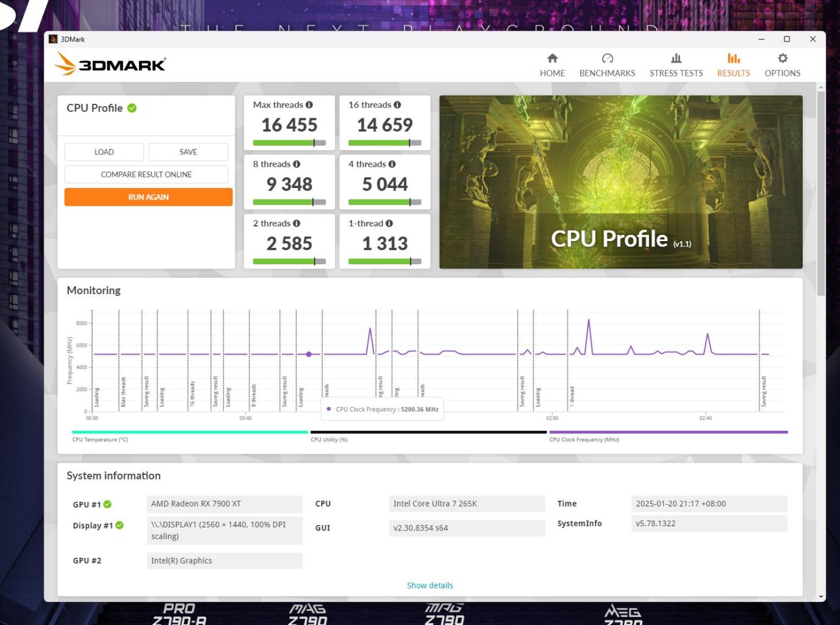Click the green check next to CPU Profile
Image resolution: width=840 pixels, height=625 pixels.
132,108
